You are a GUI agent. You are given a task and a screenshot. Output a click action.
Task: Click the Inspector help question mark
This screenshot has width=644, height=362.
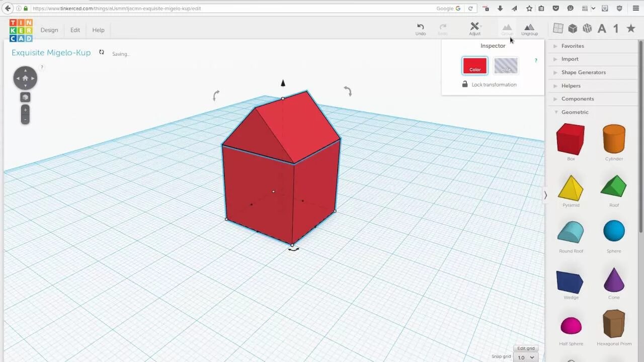536,60
